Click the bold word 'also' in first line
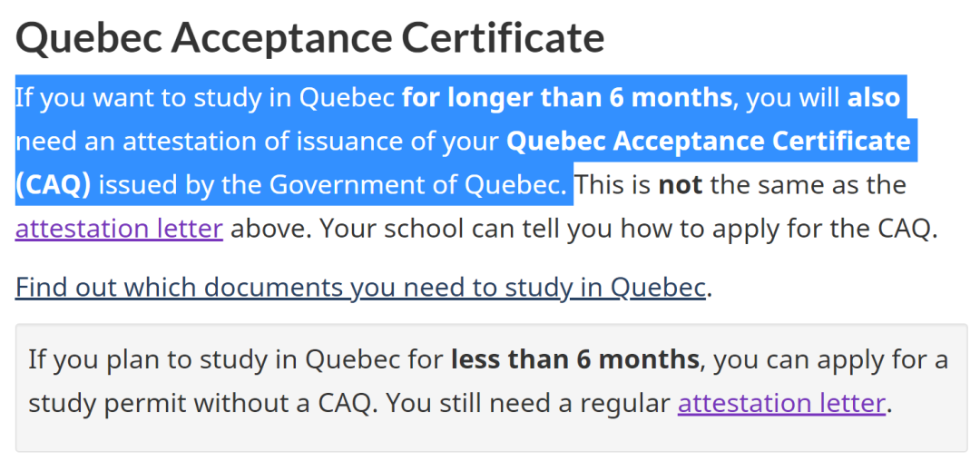The image size is (980, 461). (874, 97)
